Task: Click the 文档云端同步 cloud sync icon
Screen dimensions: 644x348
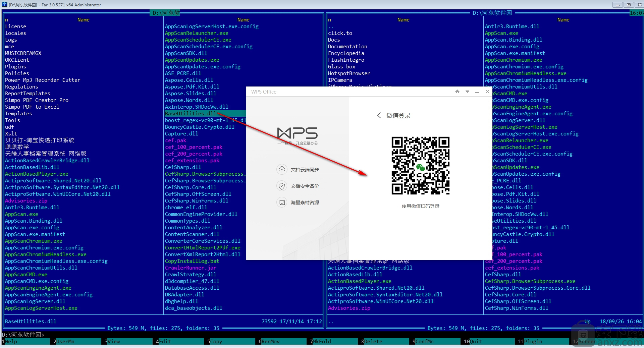Action: (282, 170)
